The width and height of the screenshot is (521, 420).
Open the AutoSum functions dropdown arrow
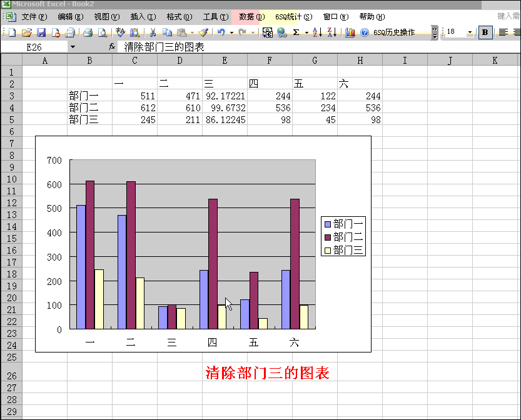pyautogui.click(x=306, y=32)
